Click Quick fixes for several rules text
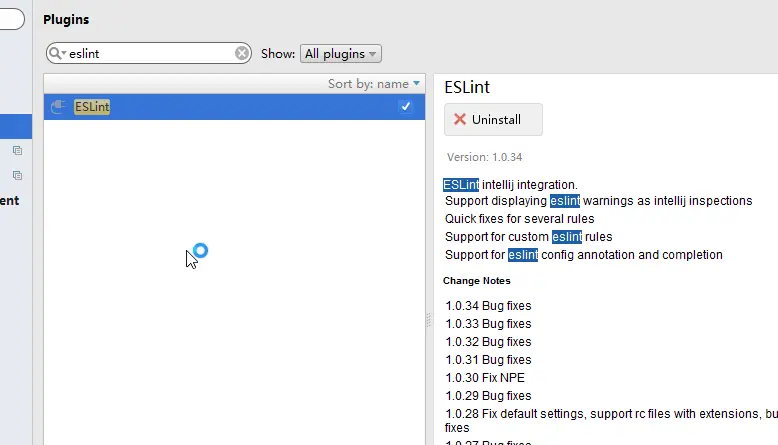The image size is (778, 445). click(x=519, y=219)
